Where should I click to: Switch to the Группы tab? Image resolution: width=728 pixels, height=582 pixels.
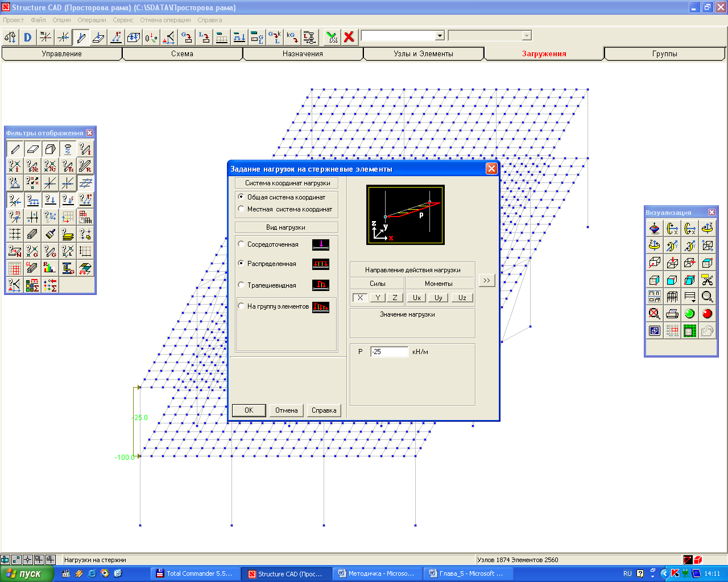click(x=665, y=53)
